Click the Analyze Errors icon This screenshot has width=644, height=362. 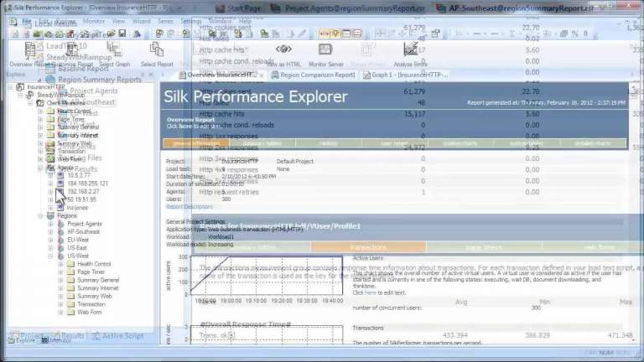[410, 49]
